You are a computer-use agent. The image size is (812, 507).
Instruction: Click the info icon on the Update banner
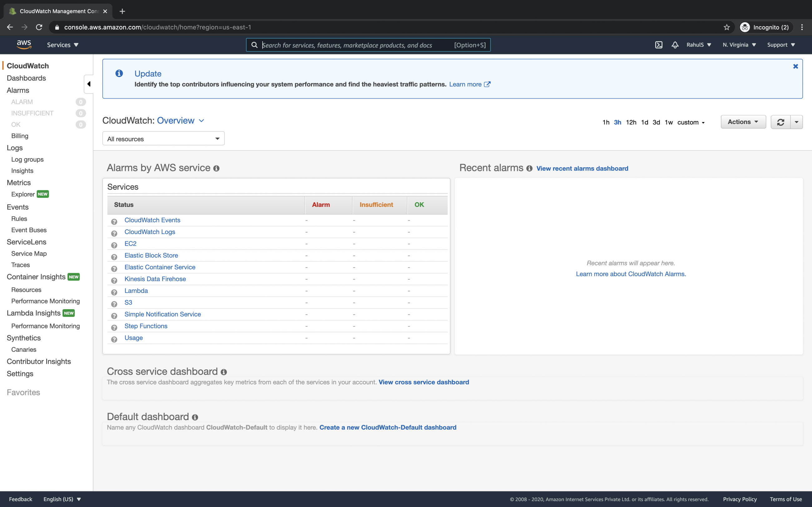(119, 73)
